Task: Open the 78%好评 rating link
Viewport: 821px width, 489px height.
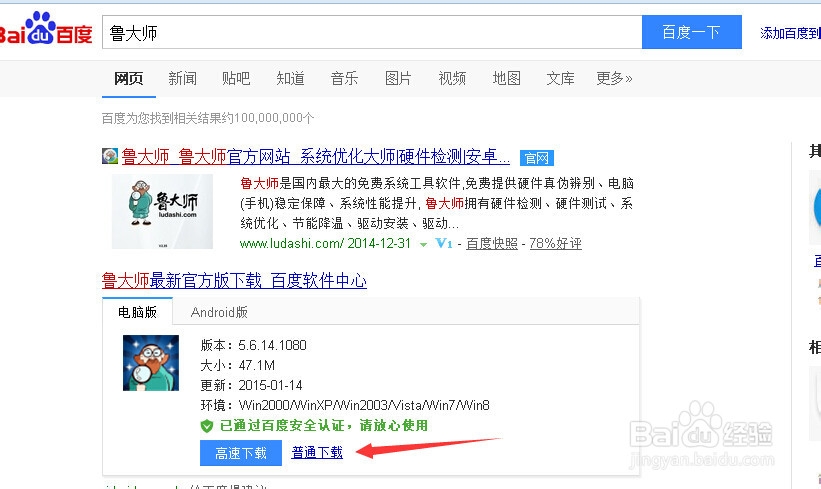Action: 556,243
